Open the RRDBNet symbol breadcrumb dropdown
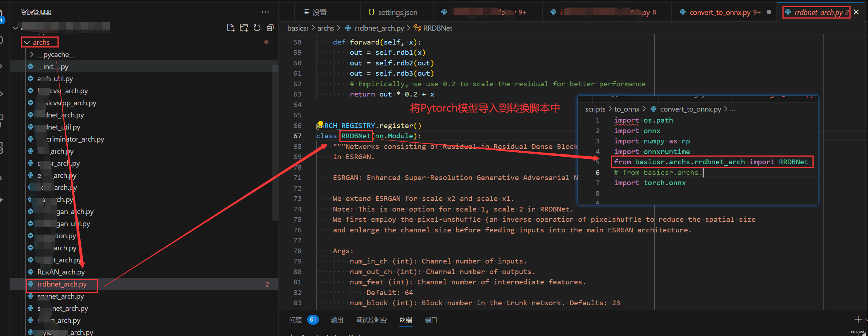 click(x=437, y=28)
